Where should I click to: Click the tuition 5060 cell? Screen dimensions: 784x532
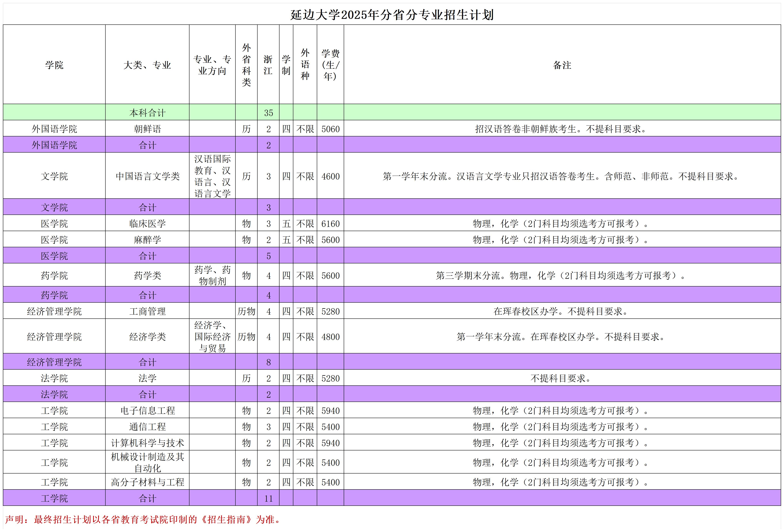coord(330,129)
